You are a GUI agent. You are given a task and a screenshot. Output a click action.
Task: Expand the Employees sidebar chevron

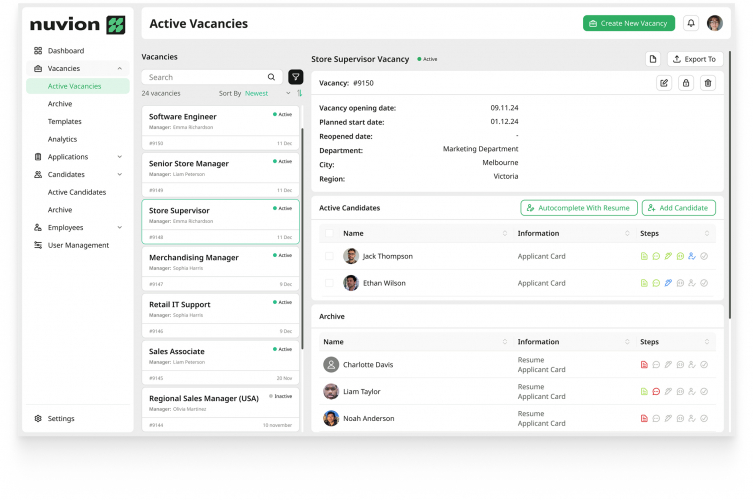coord(120,227)
